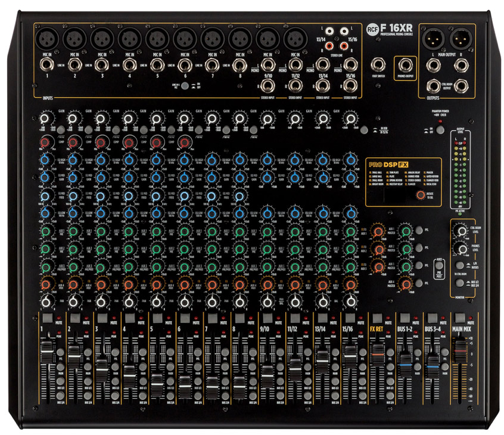The width and height of the screenshot is (504, 435).
Task: Click channel 1 MIC IN XLR connector
Action: pyautogui.click(x=47, y=38)
